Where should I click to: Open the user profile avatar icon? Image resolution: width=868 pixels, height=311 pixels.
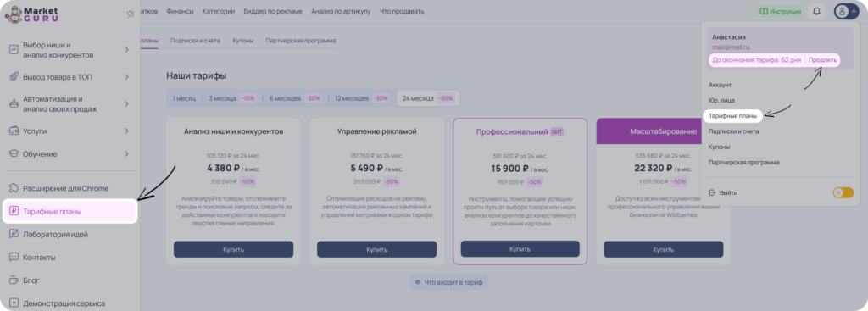[x=842, y=11]
